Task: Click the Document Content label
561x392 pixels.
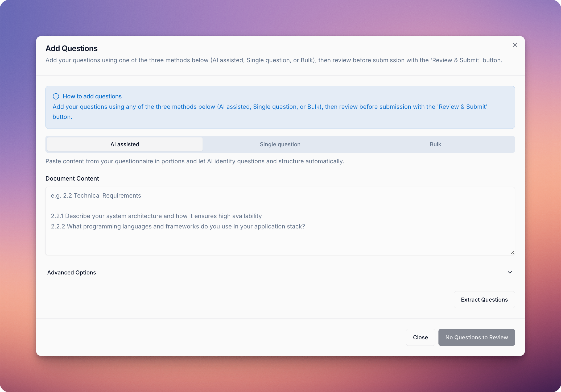Action: pyautogui.click(x=72, y=178)
